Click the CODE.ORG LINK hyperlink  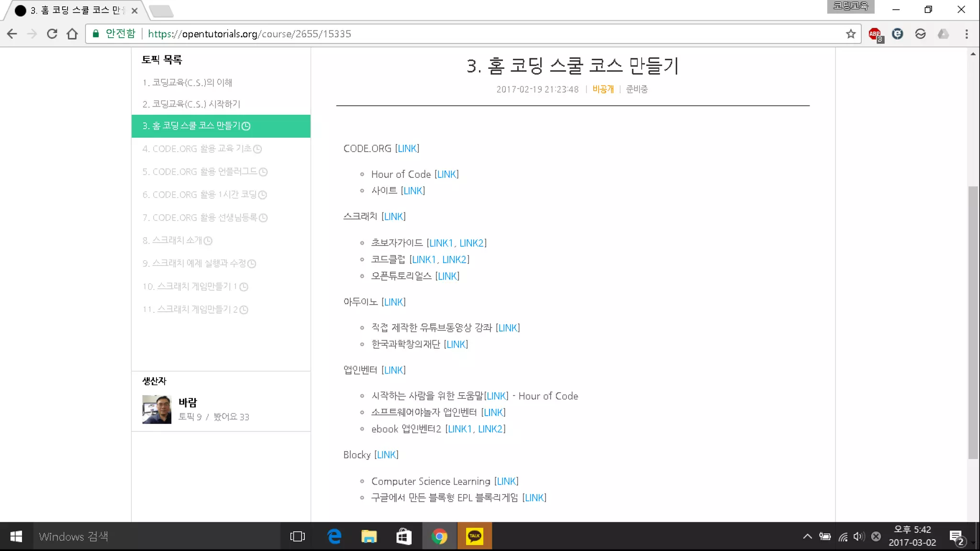tap(407, 149)
